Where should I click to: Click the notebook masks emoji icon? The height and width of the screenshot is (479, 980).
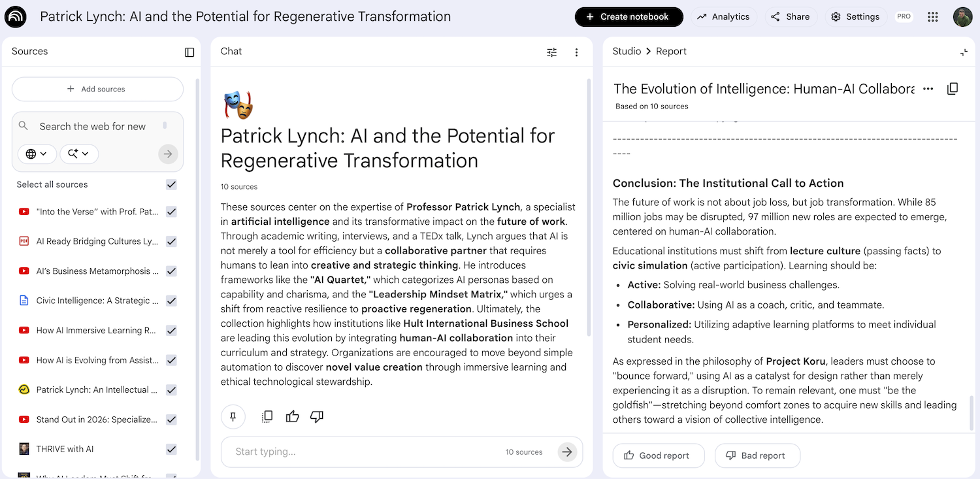pos(238,106)
